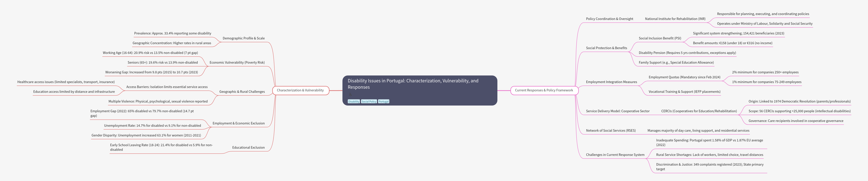Viewport: 868px width, 181px height.
Task: Click the Demographic Profile & Scale branch
Action: coord(244,38)
